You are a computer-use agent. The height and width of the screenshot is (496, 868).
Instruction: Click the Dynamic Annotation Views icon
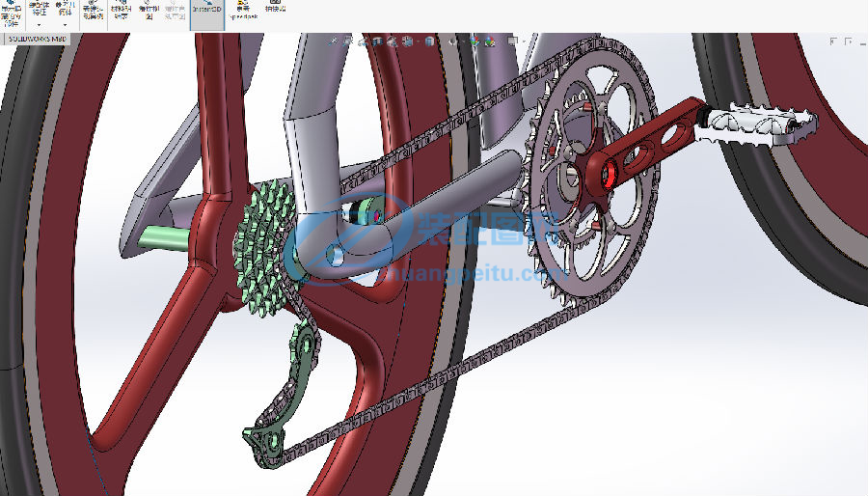click(393, 41)
